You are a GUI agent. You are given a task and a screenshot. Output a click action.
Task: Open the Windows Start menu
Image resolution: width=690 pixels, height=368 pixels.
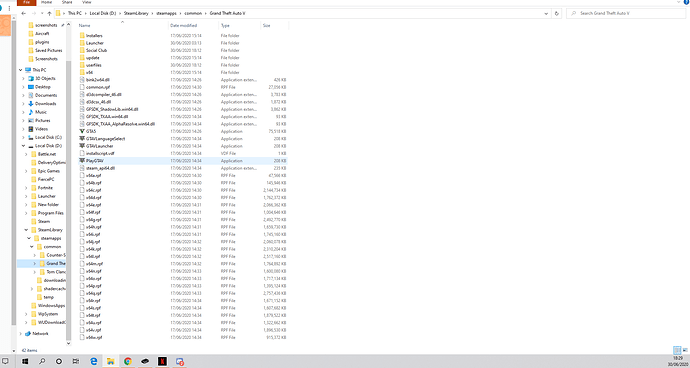tap(25, 361)
